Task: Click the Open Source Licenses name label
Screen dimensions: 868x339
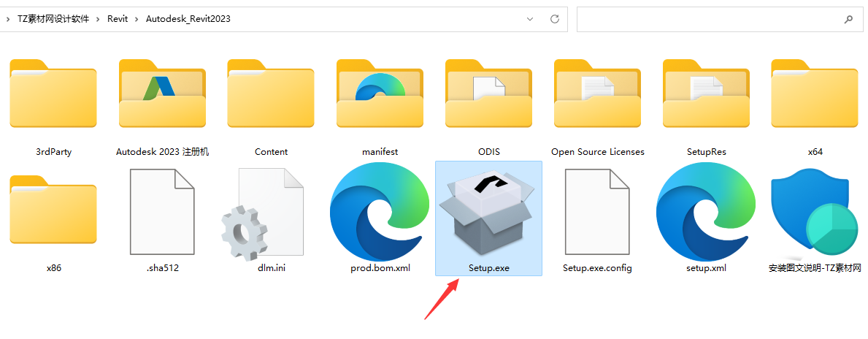Action: [x=598, y=152]
